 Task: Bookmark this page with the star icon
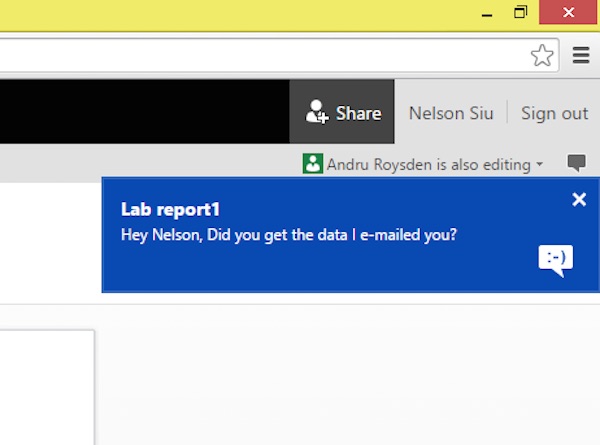point(542,55)
